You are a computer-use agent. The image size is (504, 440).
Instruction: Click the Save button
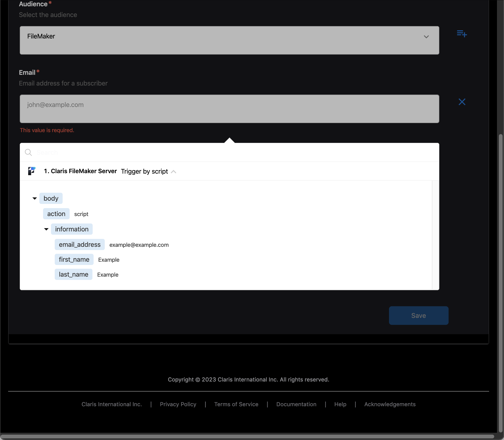tap(419, 316)
